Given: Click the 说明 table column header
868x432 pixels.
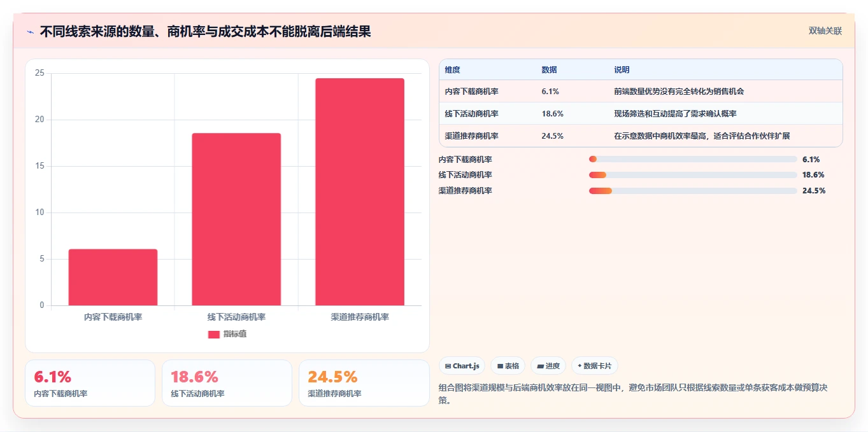Looking at the screenshot, I should click(622, 70).
